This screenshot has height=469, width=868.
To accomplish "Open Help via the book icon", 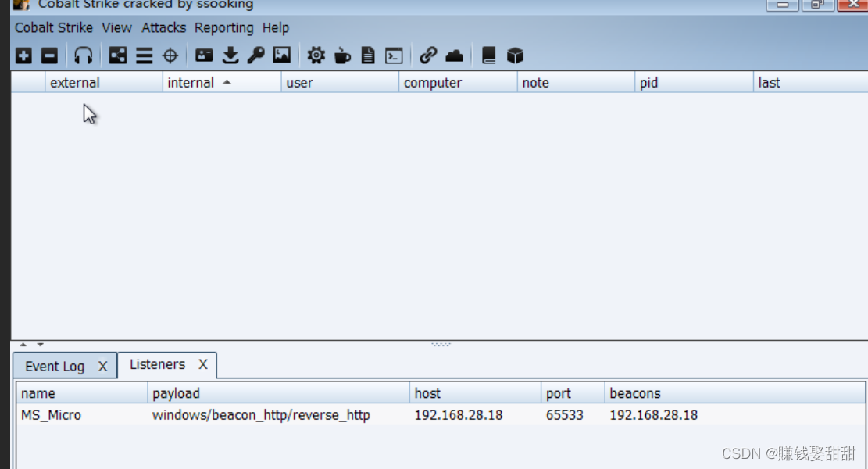I will click(x=488, y=55).
